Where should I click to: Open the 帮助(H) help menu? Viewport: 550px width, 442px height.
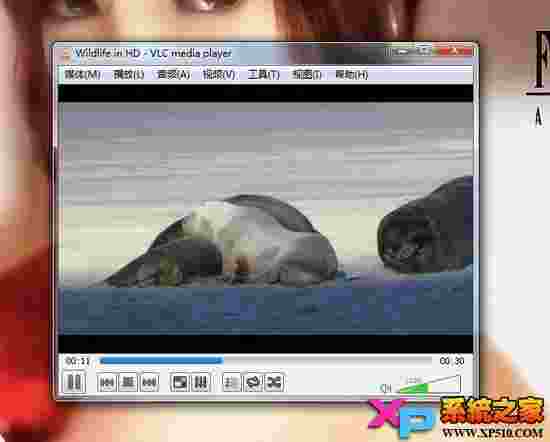coord(351,74)
